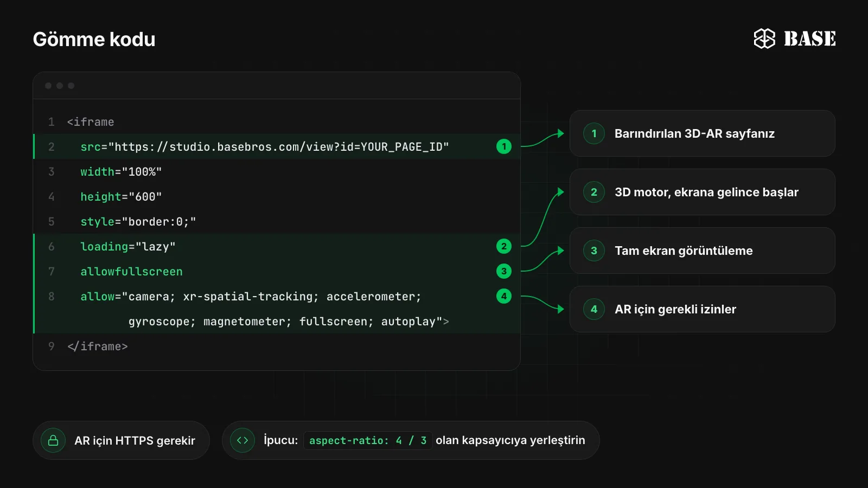Click the İpucu: label
Viewport: 868px width, 488px height.
tap(280, 440)
